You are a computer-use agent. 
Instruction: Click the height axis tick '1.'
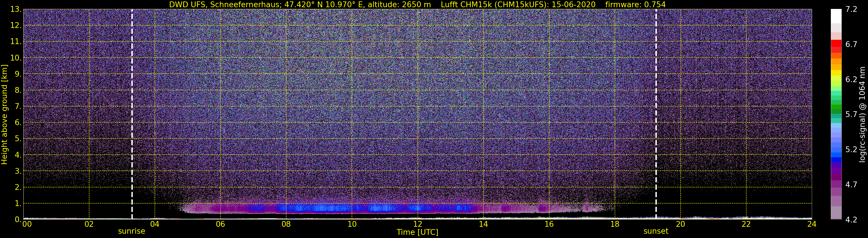(18, 204)
